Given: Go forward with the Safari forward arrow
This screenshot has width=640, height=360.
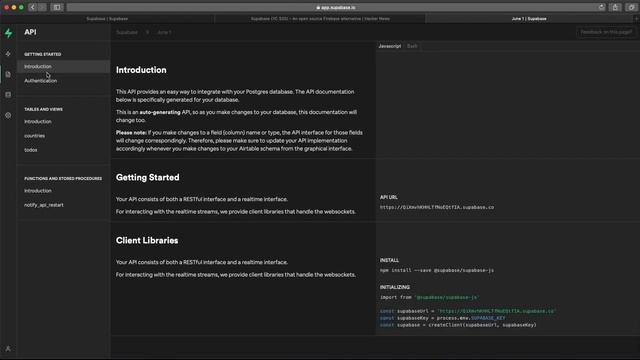Looking at the screenshot, I should [x=42, y=7].
